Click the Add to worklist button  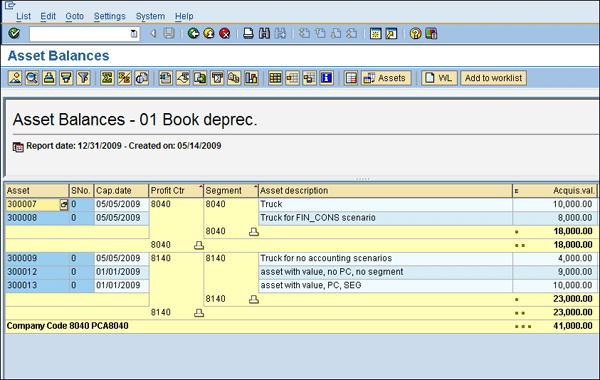(x=493, y=78)
